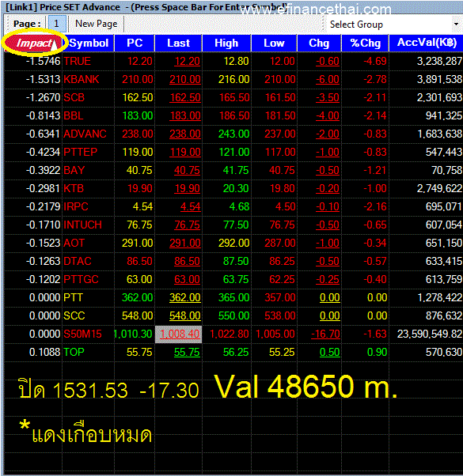Click TRUE change value -0.60
The height and width of the screenshot is (476, 463).
(x=328, y=62)
